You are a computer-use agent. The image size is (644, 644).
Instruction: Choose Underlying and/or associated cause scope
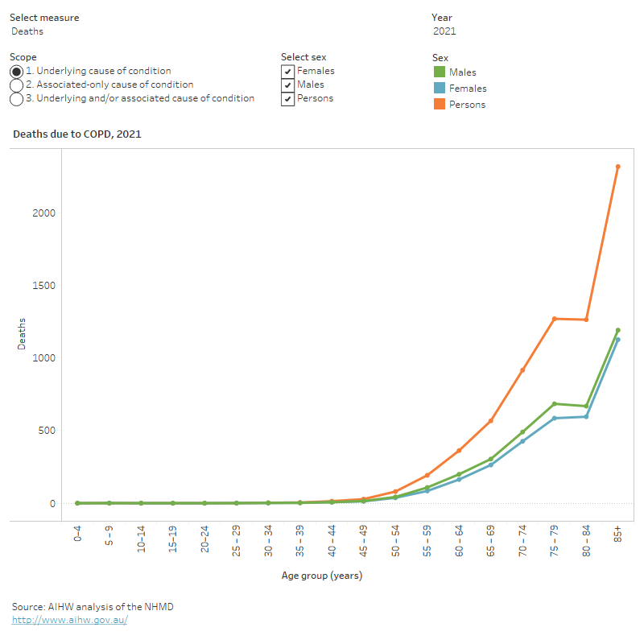17,99
